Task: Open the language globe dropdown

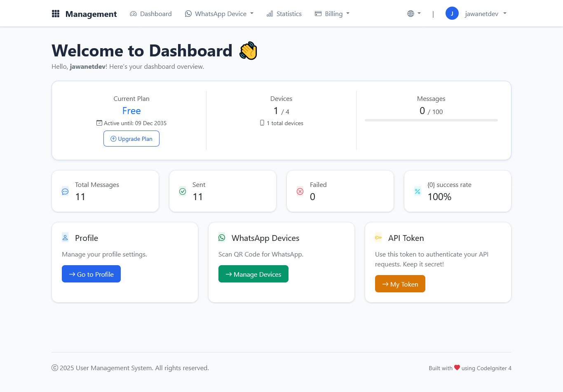Action: pos(413,13)
